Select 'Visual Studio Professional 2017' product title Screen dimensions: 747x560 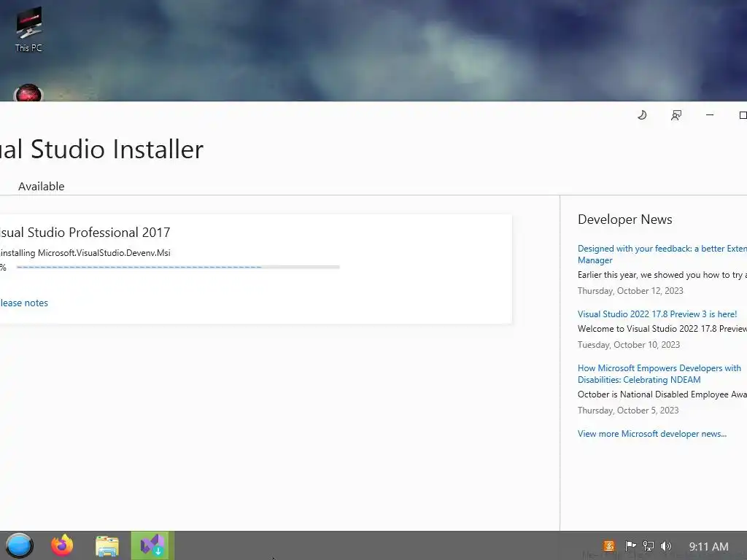click(85, 233)
